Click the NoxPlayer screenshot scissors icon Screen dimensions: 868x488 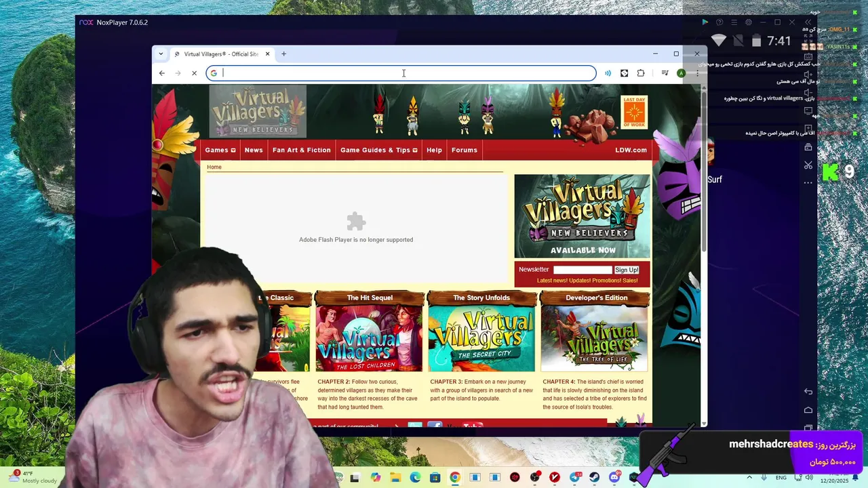pos(808,165)
